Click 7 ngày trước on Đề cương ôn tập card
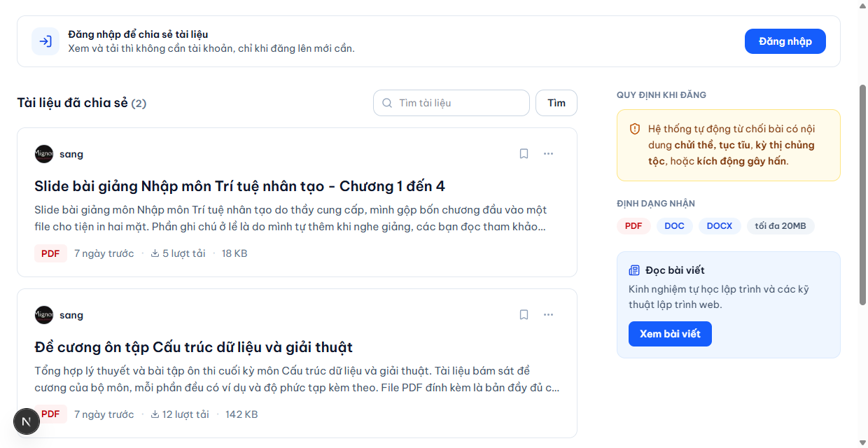This screenshot has height=448, width=868. [104, 414]
